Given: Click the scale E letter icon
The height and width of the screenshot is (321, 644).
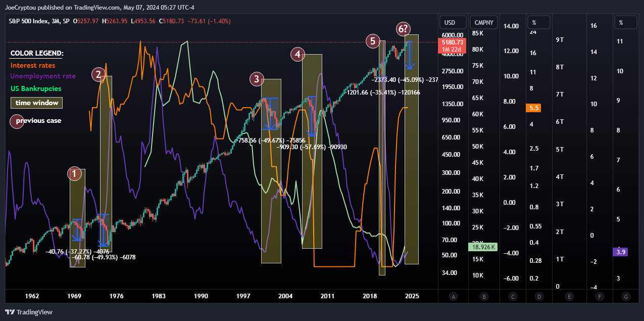Looking at the screenshot, I should pyautogui.click(x=569, y=296).
